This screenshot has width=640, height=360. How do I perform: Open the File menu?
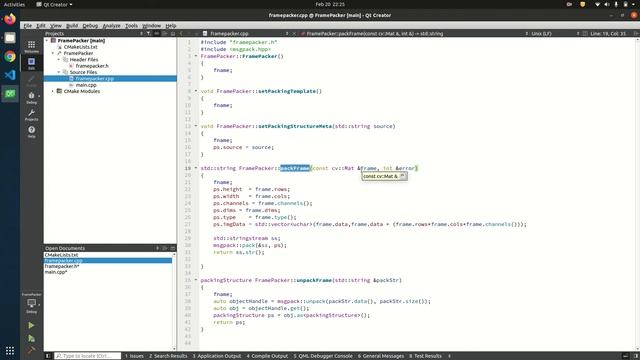coord(28,26)
